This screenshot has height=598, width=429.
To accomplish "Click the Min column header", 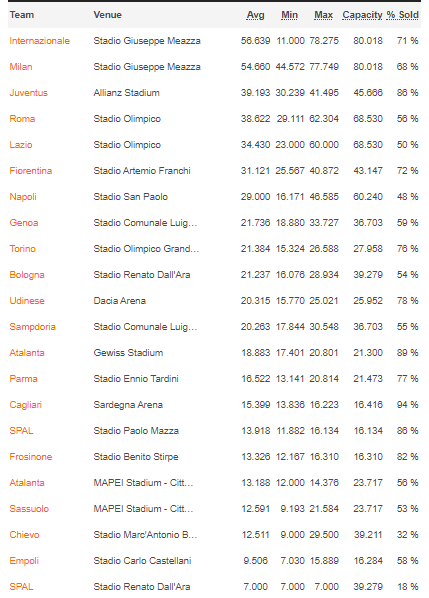I will [289, 15].
